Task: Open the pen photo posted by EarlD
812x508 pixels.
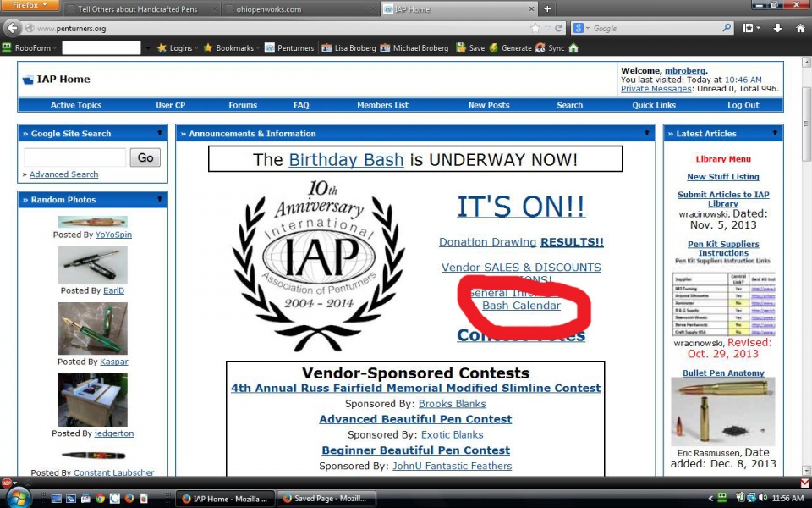Action: click(93, 265)
